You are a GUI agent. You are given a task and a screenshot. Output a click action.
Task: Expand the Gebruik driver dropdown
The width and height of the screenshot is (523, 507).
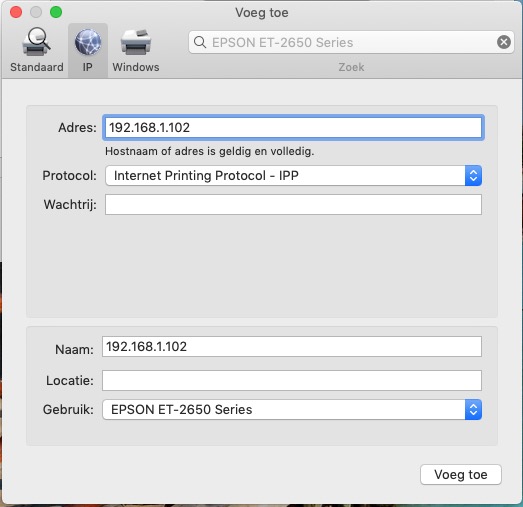point(292,409)
